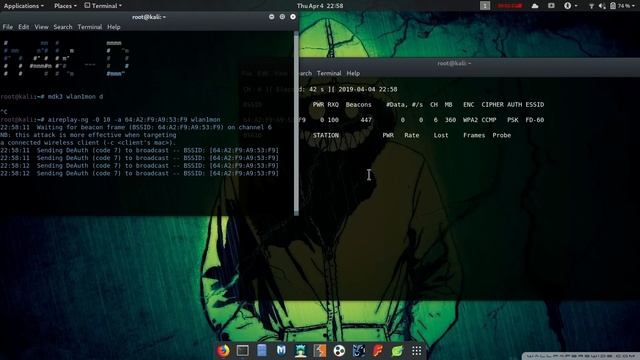The width and height of the screenshot is (640, 360).
Task: Launch Burp Suite orange icon in the dock
Action: click(320, 351)
